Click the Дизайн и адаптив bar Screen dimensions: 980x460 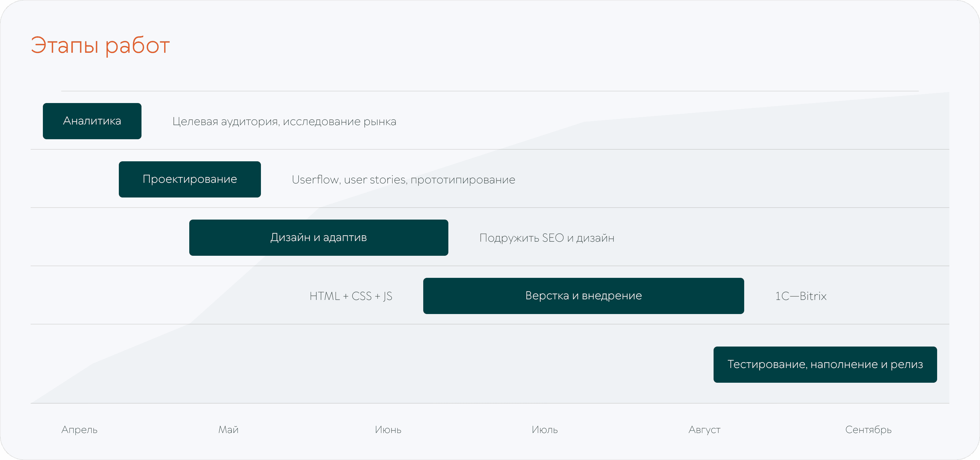(318, 238)
